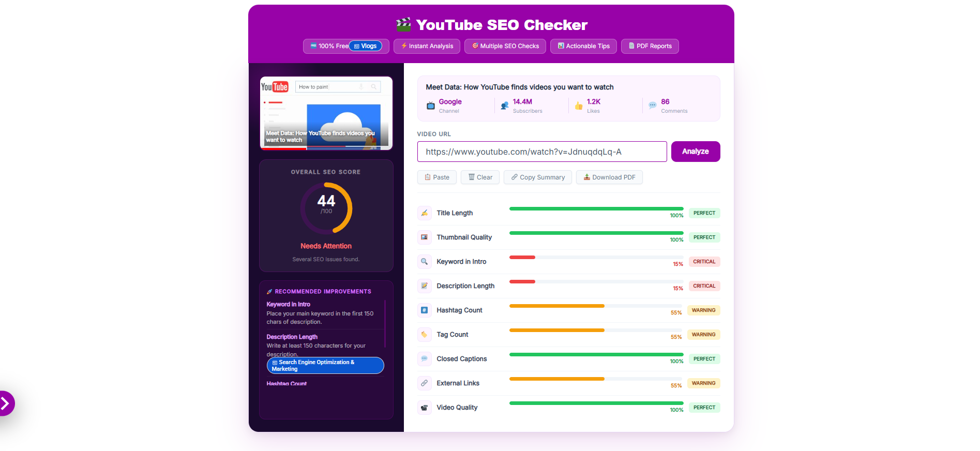This screenshot has width=980, height=451.
Task: Click the Video Quality label
Action: (x=457, y=408)
